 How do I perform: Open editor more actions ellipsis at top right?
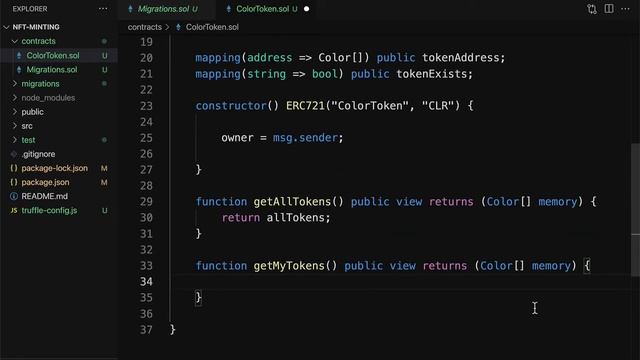[625, 9]
